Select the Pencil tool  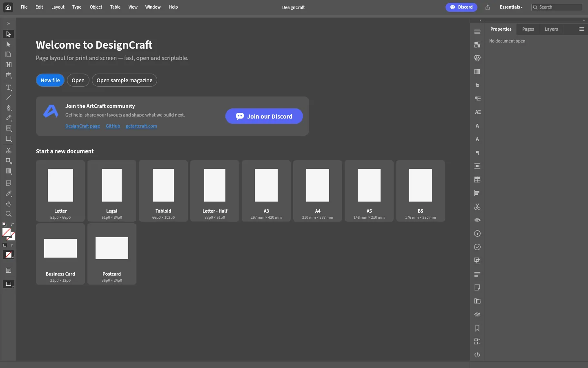[8, 118]
